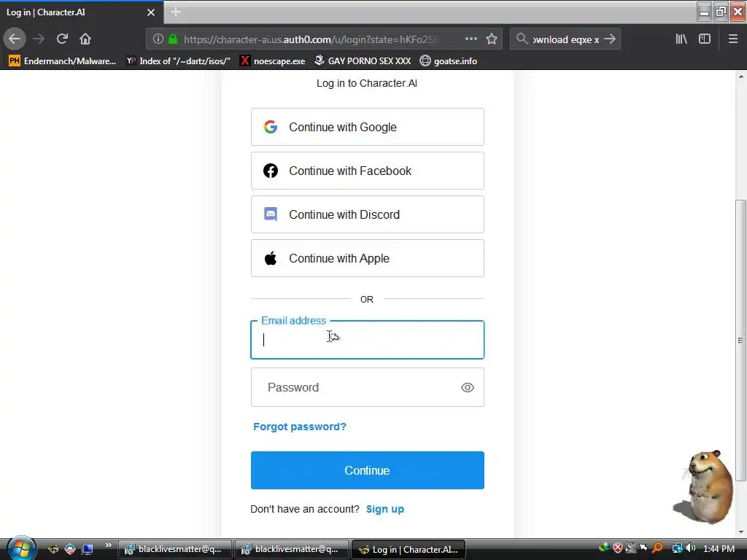This screenshot has height=560, width=747.
Task: Click the orange magnifier tray icon
Action: 657,548
